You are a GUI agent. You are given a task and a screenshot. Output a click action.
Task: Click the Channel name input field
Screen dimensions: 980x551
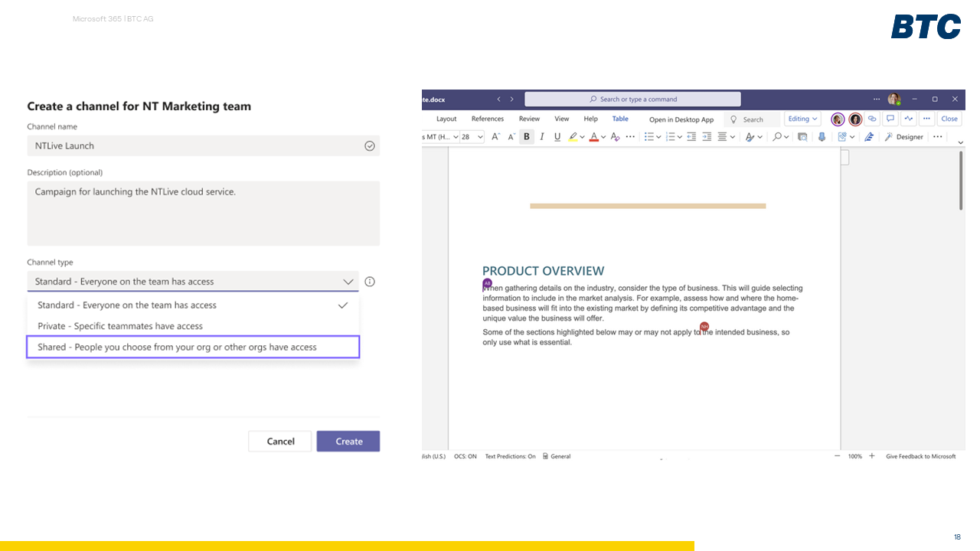click(204, 146)
